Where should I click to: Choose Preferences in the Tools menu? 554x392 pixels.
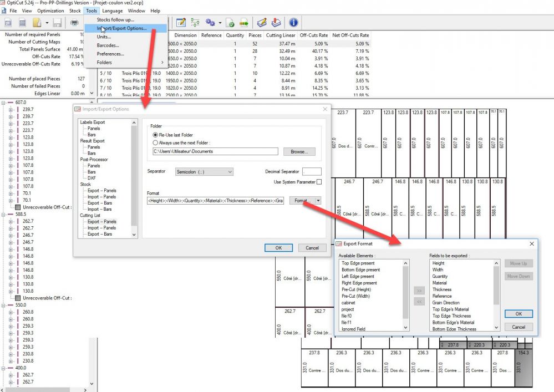click(125, 54)
